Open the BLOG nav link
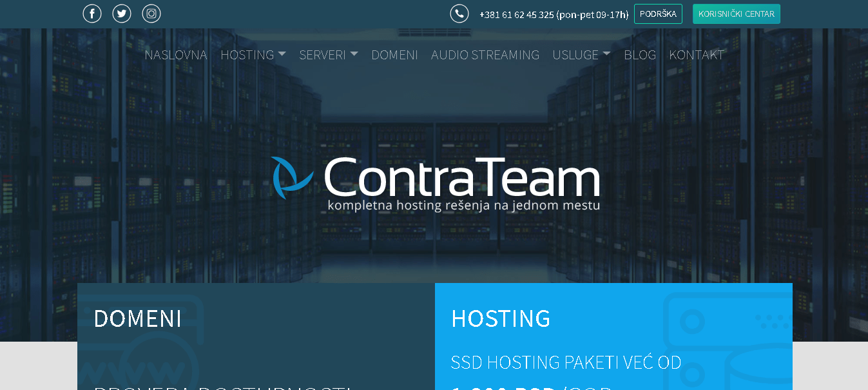Screen dimensions: 868x390 [x=640, y=55]
